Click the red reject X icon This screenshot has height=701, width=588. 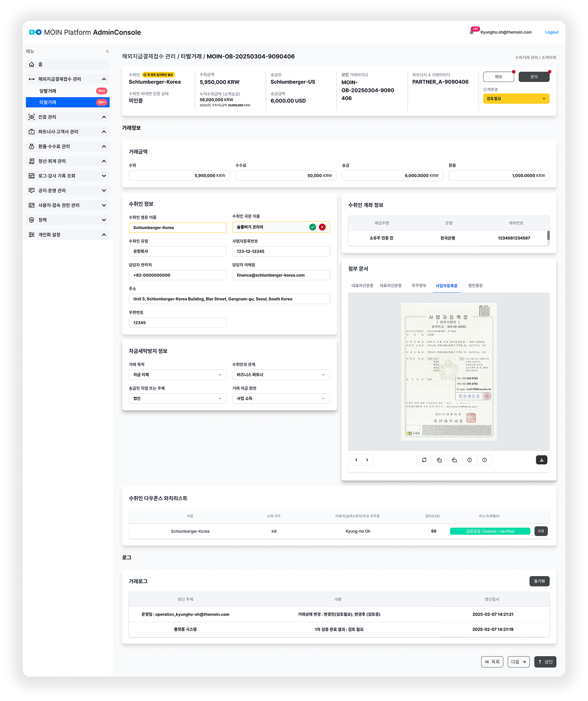point(322,227)
